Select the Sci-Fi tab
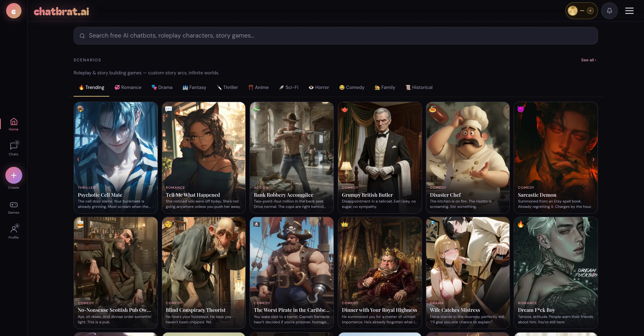Viewport: 644px width, 336px height. click(x=288, y=87)
